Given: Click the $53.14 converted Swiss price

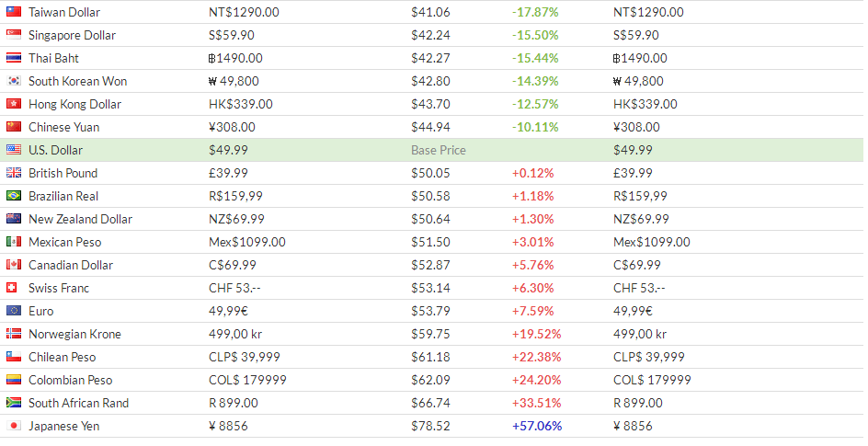Looking at the screenshot, I should point(430,289).
